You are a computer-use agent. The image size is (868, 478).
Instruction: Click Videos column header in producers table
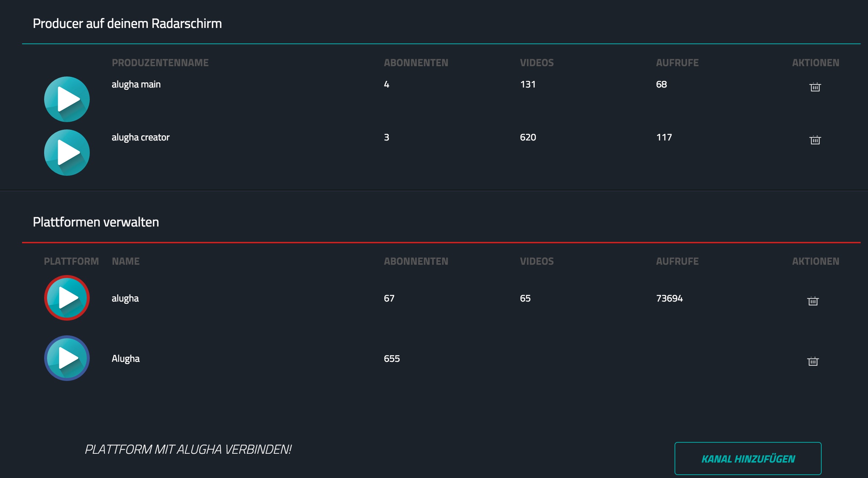click(x=537, y=63)
